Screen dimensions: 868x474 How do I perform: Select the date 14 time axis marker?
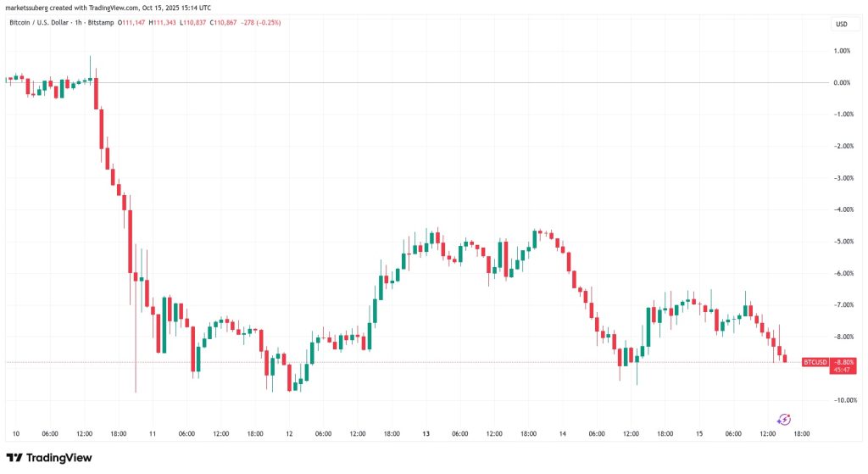pyautogui.click(x=563, y=433)
